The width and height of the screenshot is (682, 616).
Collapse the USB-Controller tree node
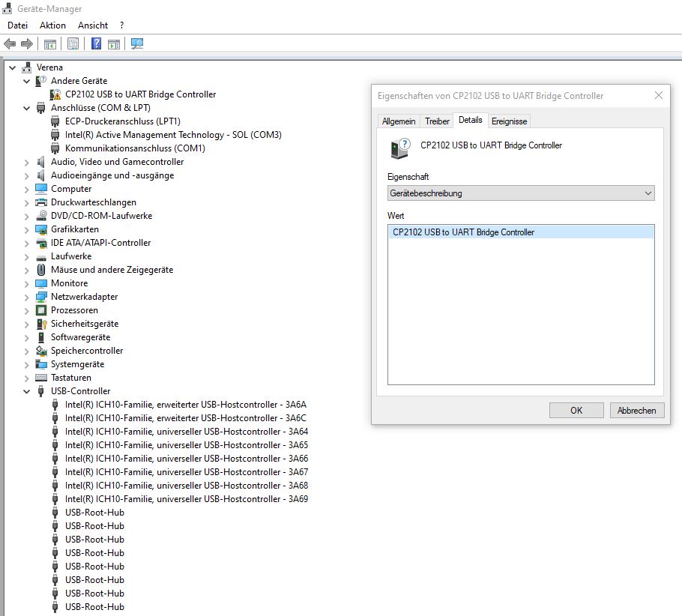pyautogui.click(x=27, y=391)
